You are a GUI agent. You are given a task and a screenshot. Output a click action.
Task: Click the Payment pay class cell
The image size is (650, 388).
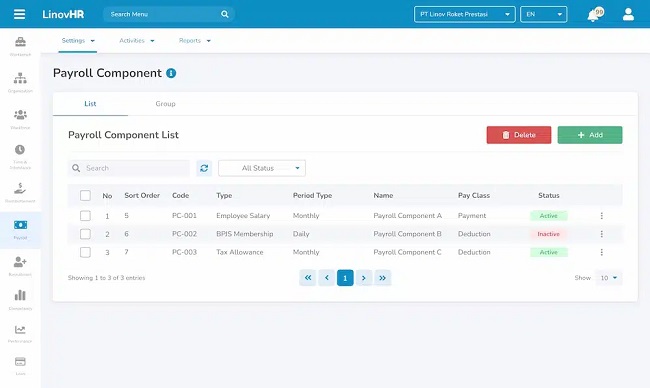(x=472, y=216)
